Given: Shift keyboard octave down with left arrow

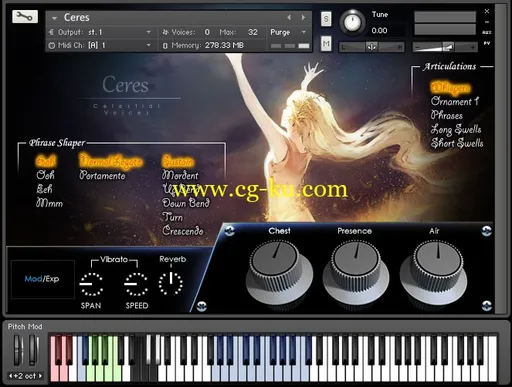Looking at the screenshot, I should tap(11, 376).
